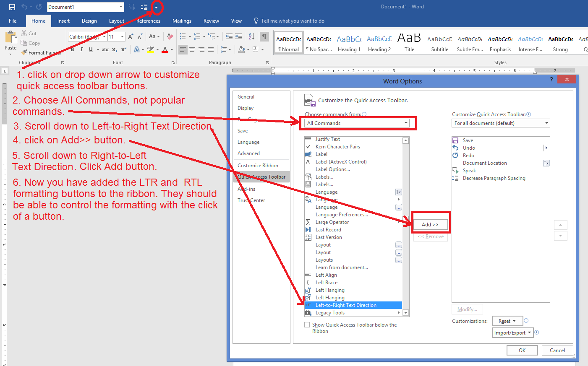Open the font size dropdown
588x366 pixels.
(122, 37)
